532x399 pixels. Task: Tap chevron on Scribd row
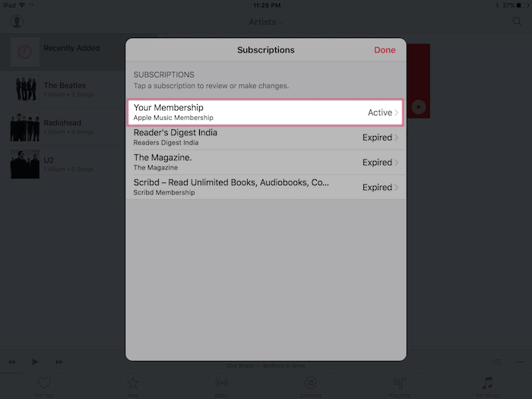[396, 187]
